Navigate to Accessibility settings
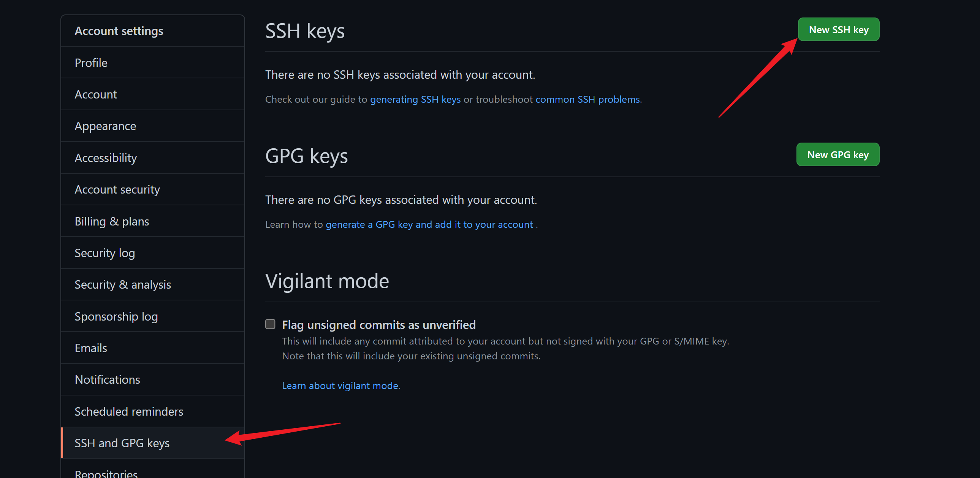 pos(105,158)
